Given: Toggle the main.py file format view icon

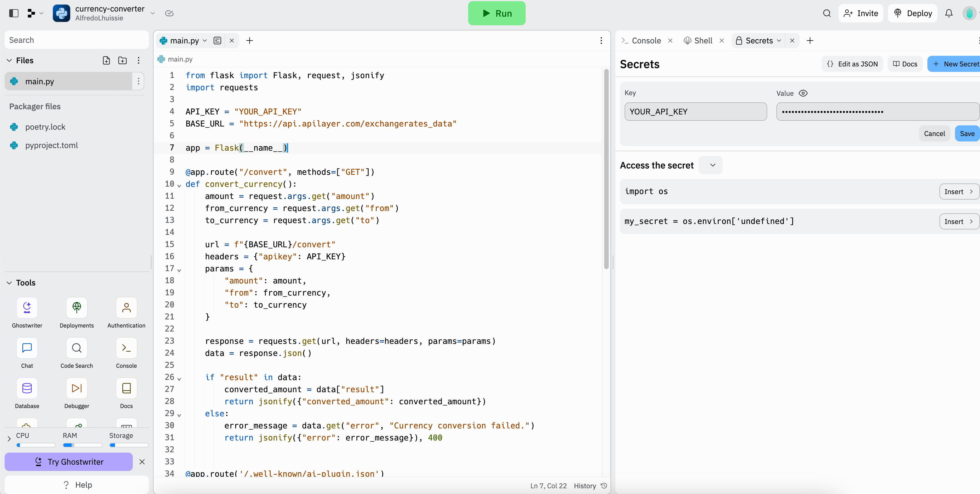Looking at the screenshot, I should pos(217,41).
